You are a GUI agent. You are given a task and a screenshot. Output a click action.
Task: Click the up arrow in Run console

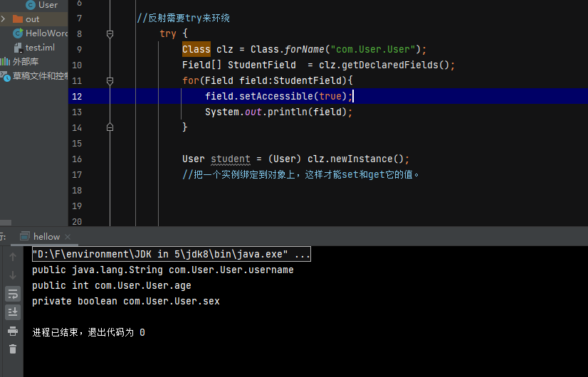click(12, 257)
